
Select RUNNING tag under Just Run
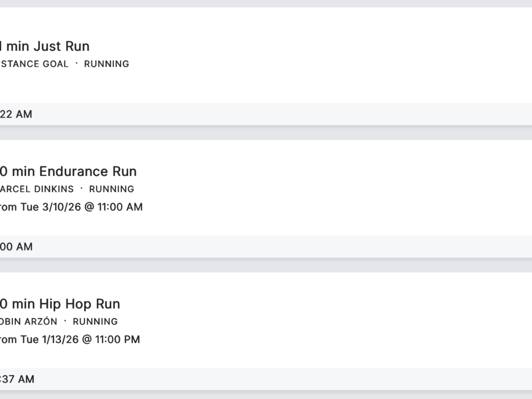[106, 64]
